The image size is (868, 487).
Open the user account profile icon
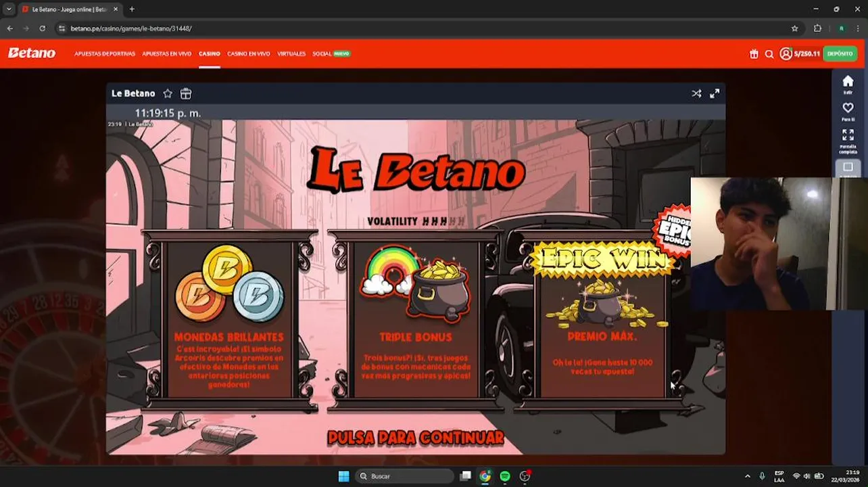(786, 53)
